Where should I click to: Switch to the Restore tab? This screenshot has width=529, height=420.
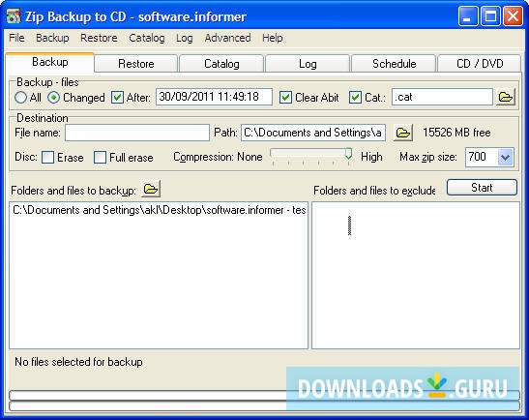click(x=136, y=64)
